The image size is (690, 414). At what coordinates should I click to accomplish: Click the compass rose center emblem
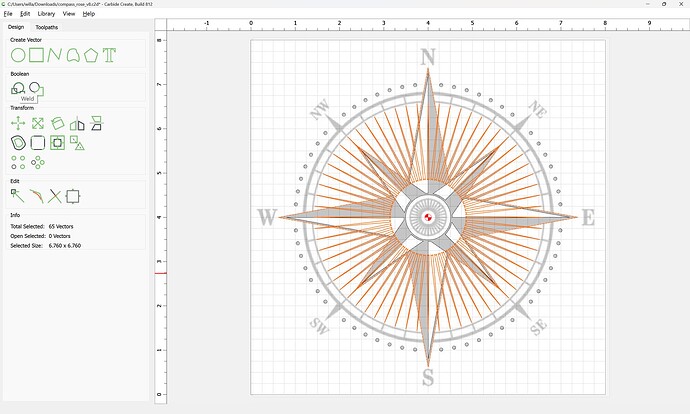[x=428, y=217]
